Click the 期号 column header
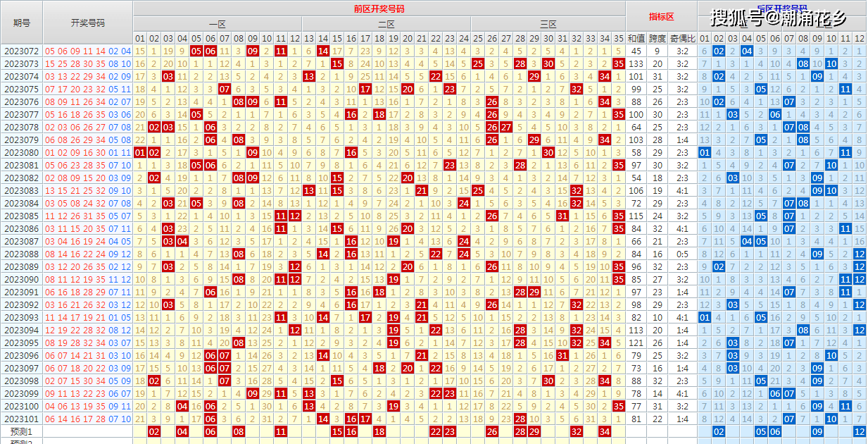This screenshot has height=444, width=868. pos(22,23)
